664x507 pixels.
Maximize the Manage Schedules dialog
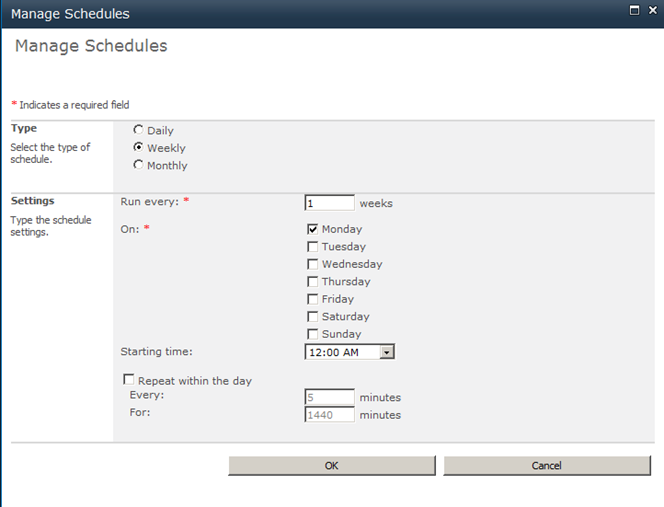pyautogui.click(x=634, y=10)
